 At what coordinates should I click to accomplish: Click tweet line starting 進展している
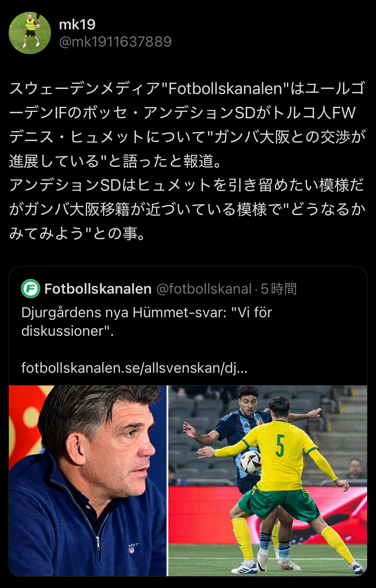pos(115,161)
